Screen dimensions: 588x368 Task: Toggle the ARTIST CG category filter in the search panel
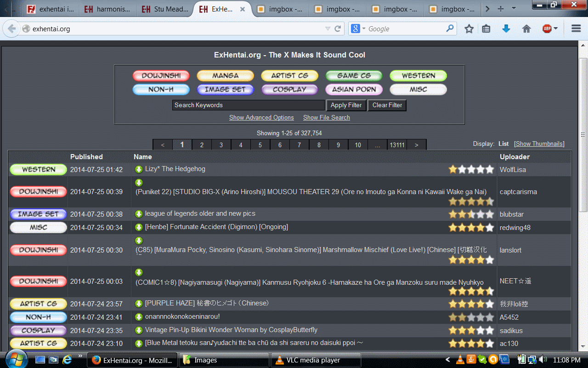(289, 76)
